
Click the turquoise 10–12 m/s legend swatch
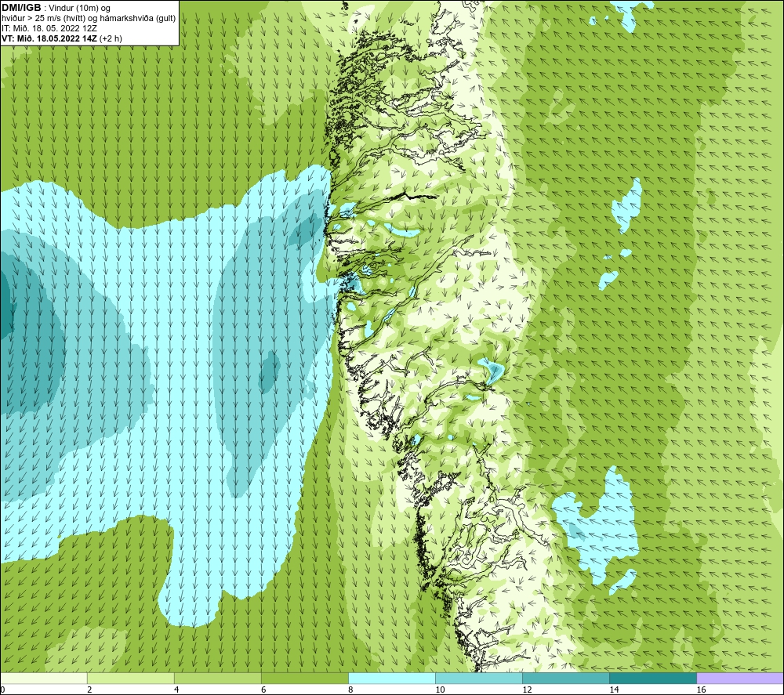pyautogui.click(x=479, y=678)
